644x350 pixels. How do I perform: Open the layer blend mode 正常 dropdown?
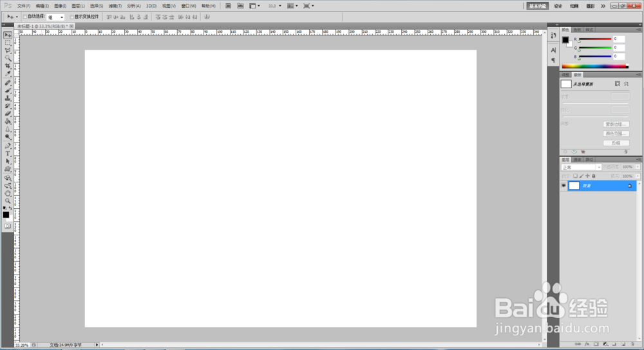(581, 168)
